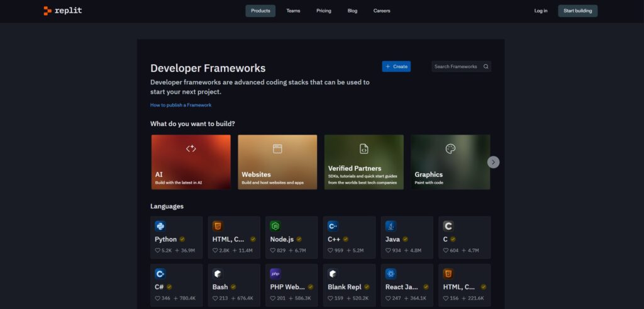Open the PHP Web Server icon
This screenshot has width=644, height=309.
[275, 274]
